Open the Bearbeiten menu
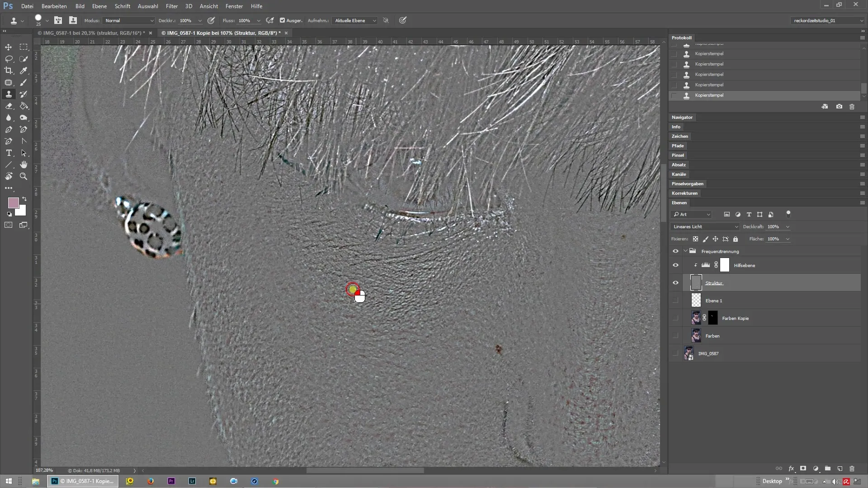Screen dimensions: 868x488 [54, 6]
